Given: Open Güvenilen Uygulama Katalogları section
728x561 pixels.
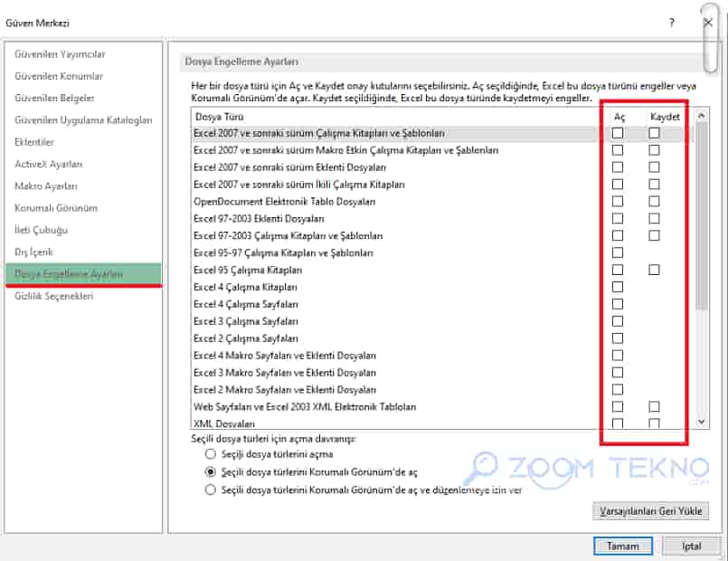Looking at the screenshot, I should click(x=83, y=119).
